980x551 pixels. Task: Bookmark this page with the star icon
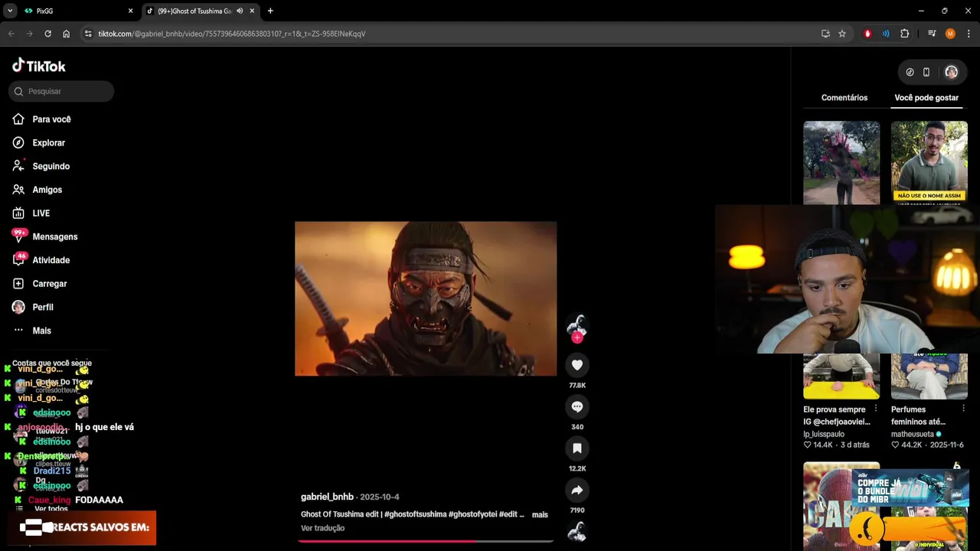click(x=842, y=34)
